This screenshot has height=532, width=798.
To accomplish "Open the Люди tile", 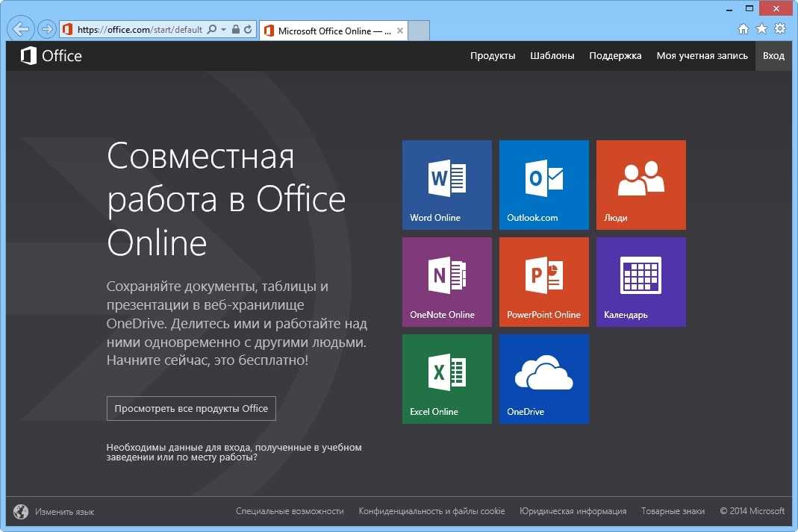I will (x=640, y=184).
